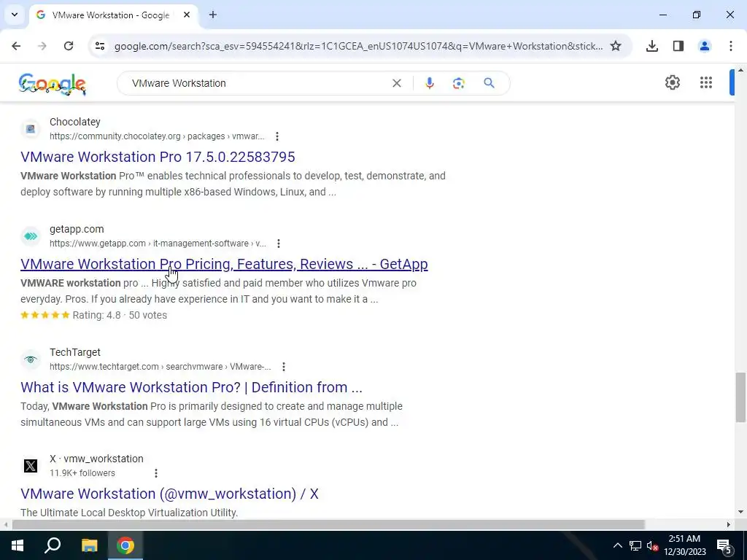
Task: Open more options for X vmw_workstation result
Action: [156, 472]
